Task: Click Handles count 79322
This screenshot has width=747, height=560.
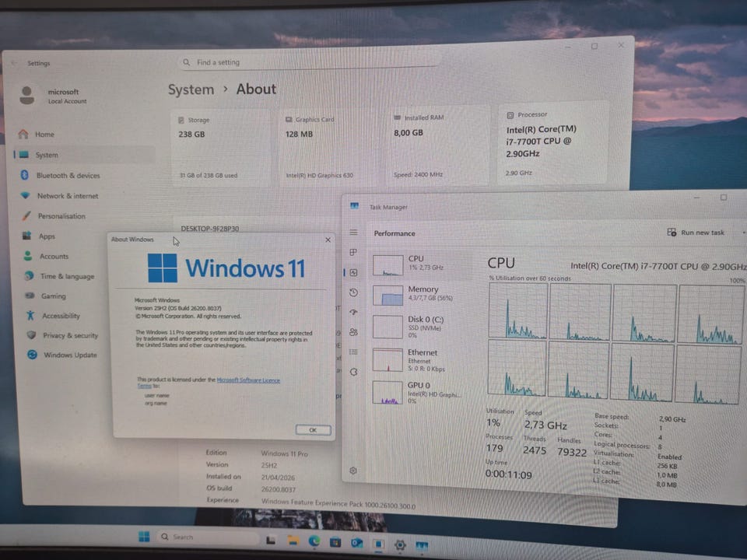Action: [572, 452]
